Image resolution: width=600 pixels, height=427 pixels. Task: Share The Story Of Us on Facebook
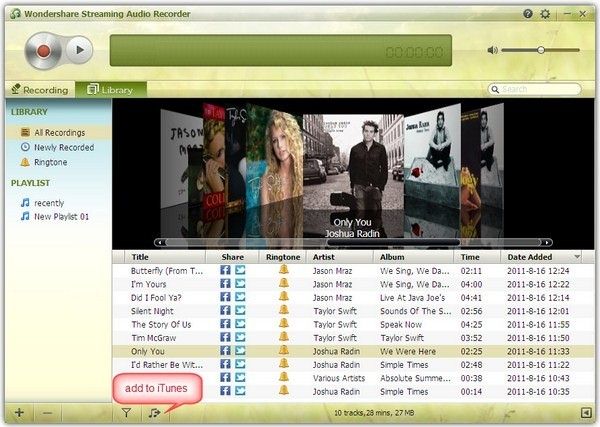pyautogui.click(x=225, y=324)
